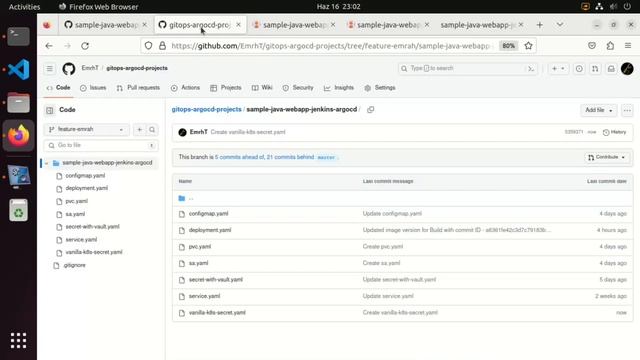Open the more options ellipsis button

pos(627,110)
